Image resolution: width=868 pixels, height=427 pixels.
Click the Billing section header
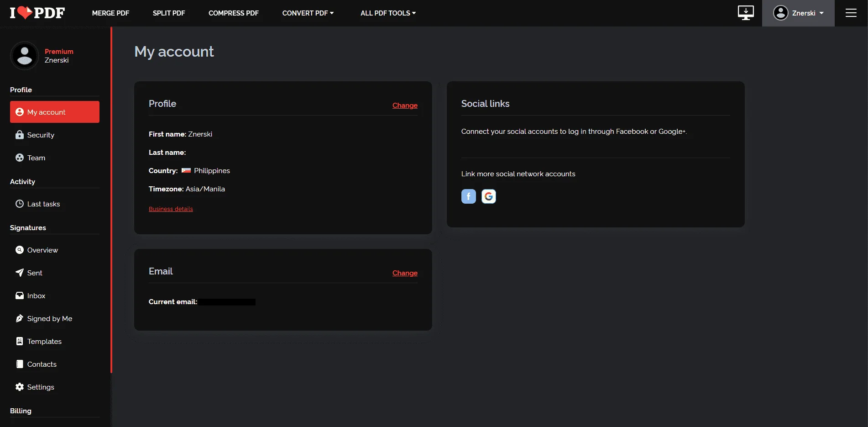(21, 411)
